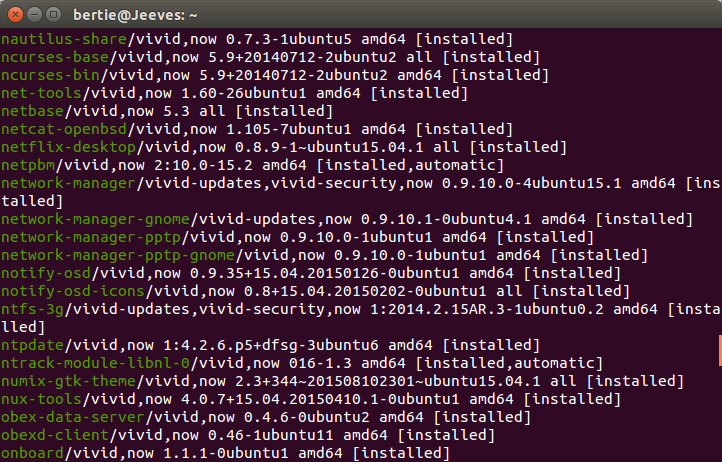Click the ntpdate package name
The width and height of the screenshot is (722, 462).
[32, 345]
